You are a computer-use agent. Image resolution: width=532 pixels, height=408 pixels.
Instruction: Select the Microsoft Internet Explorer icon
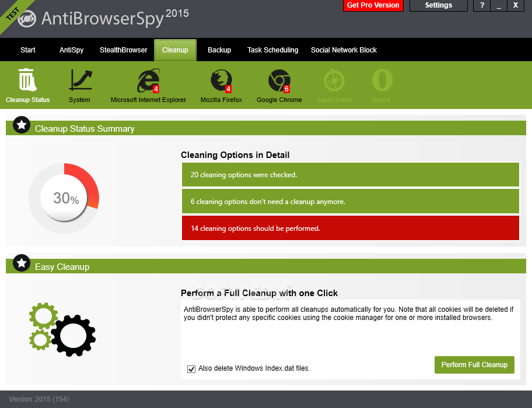(148, 80)
